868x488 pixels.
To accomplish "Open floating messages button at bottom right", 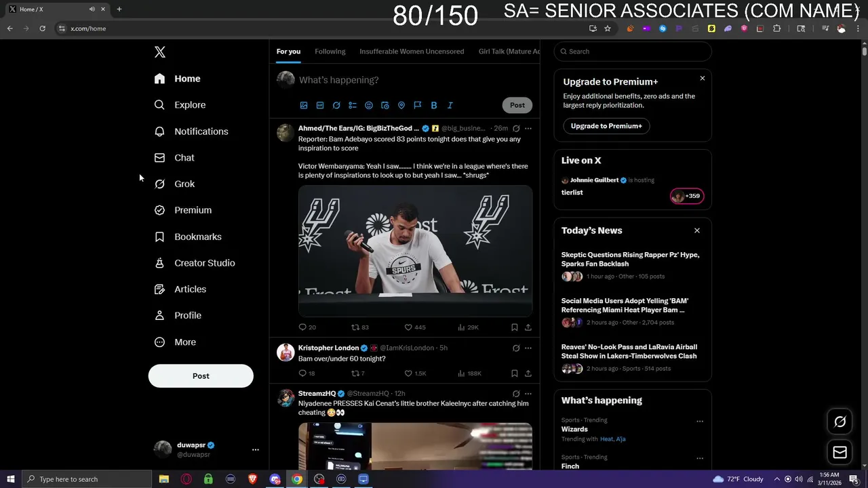I will point(840,452).
